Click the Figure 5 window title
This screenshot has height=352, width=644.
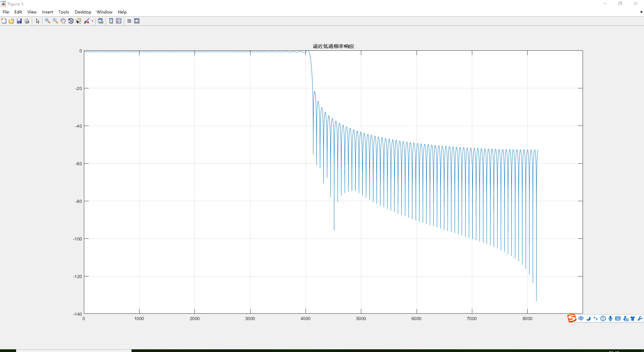coord(15,4)
